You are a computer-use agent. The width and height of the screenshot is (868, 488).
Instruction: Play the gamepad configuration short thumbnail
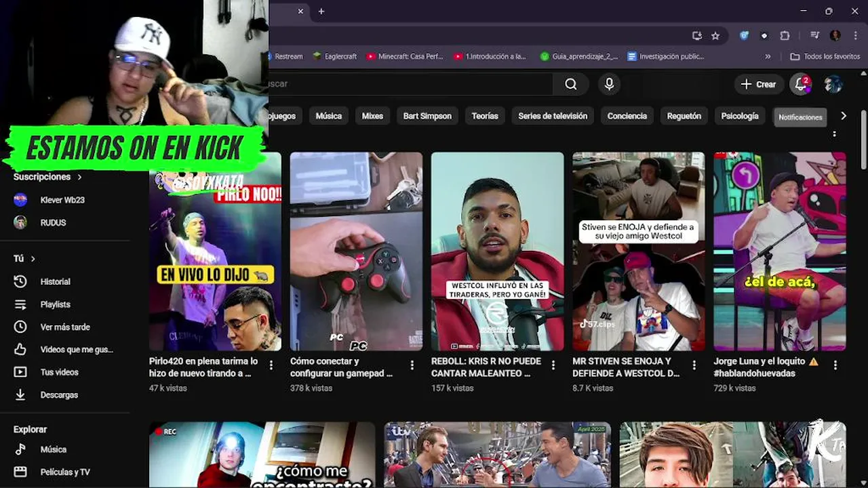coord(356,251)
